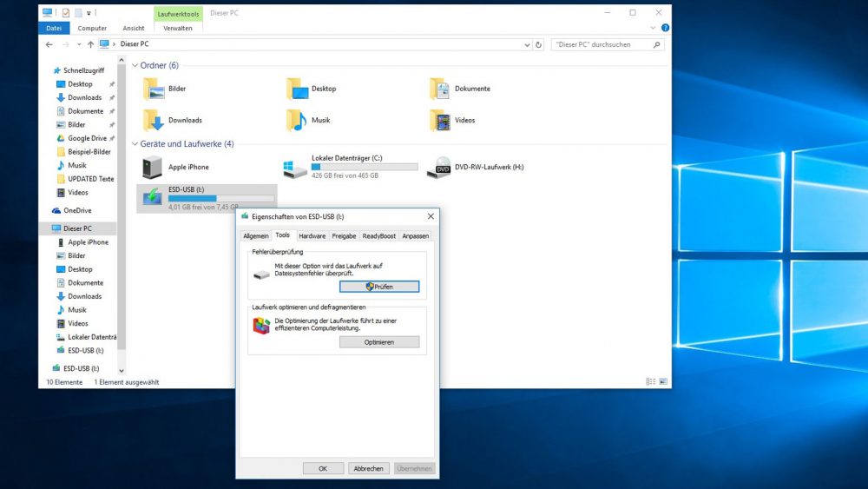Open the Dokumente folder in Ordner section

pos(460,89)
